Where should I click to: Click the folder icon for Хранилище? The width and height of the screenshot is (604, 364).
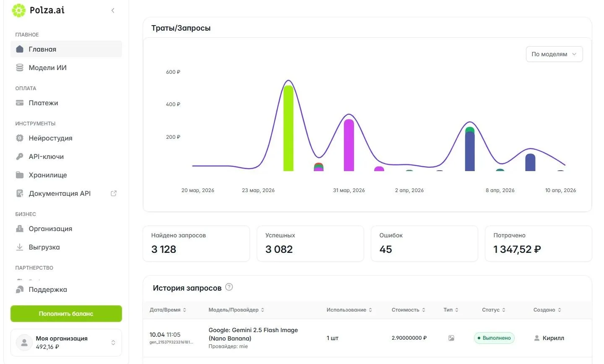tap(20, 175)
